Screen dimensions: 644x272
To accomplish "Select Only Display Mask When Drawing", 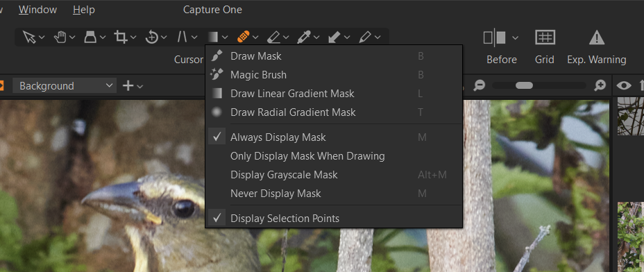I will pos(334,156).
